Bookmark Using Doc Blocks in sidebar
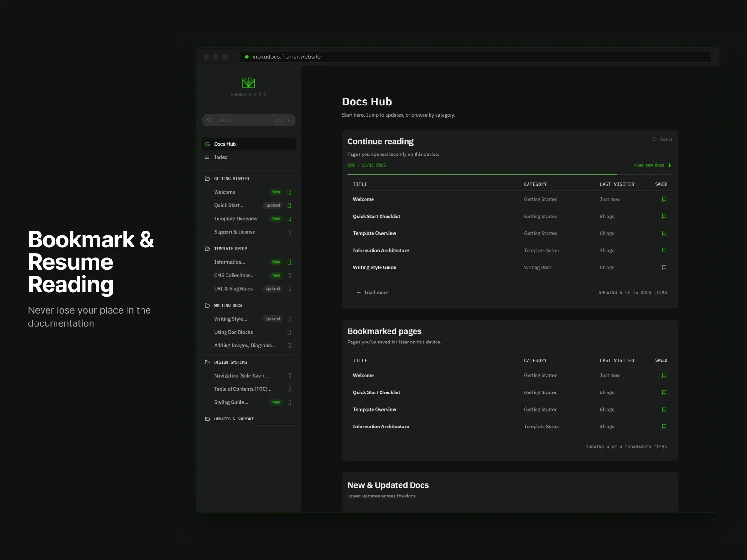 point(289,333)
